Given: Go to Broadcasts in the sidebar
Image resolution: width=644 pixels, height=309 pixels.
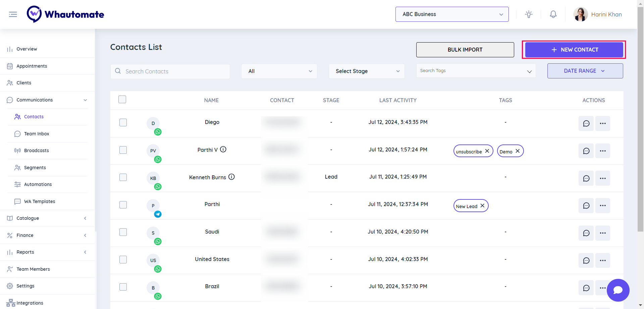Looking at the screenshot, I should [x=36, y=150].
